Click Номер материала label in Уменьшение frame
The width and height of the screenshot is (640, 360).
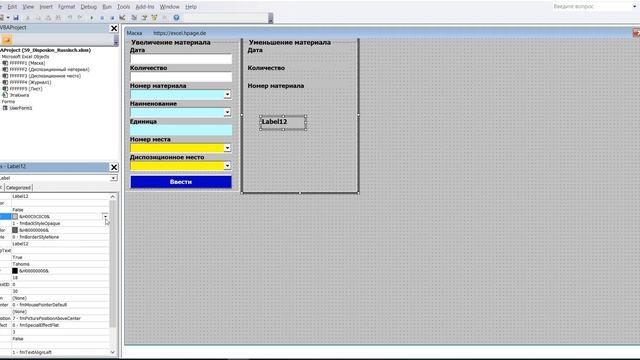[276, 86]
